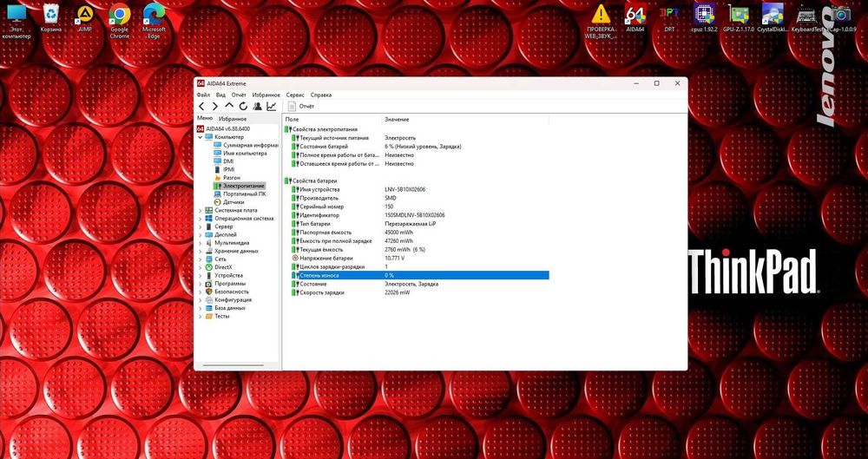Go back with the left arrow toolbar icon
The width and height of the screenshot is (868, 459).
coord(201,107)
